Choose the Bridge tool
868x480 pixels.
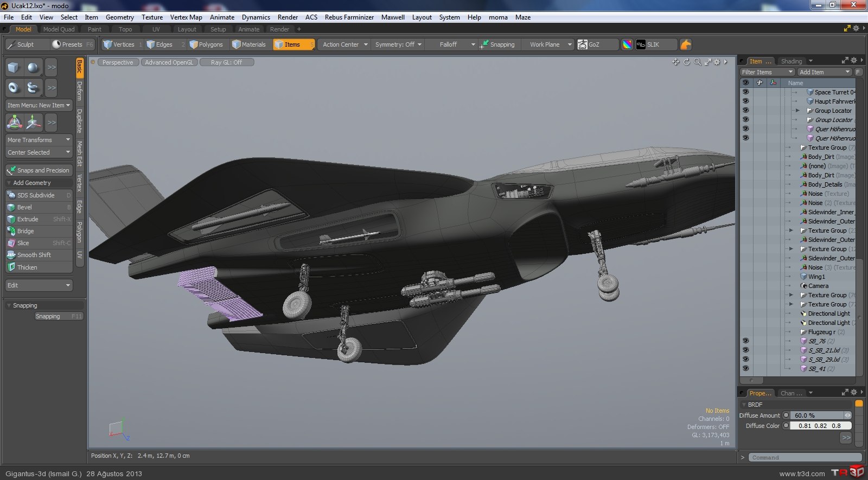[x=39, y=231]
